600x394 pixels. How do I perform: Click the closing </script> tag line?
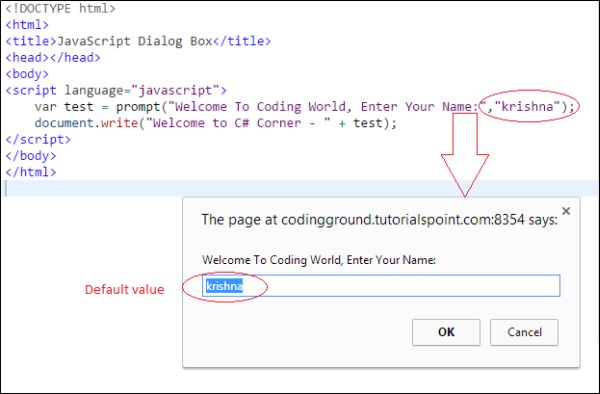click(38, 139)
